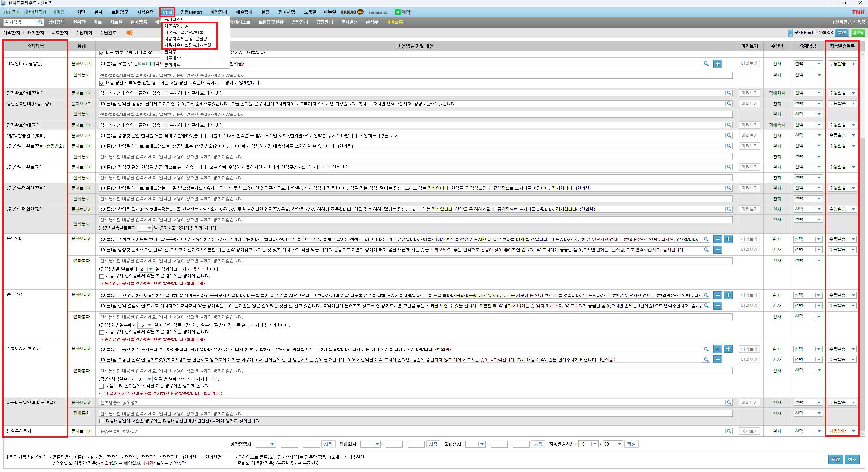Viewport: 868px width, 472px height.
Task: Remove second 복약안내 message with minus
Action: click(718, 250)
